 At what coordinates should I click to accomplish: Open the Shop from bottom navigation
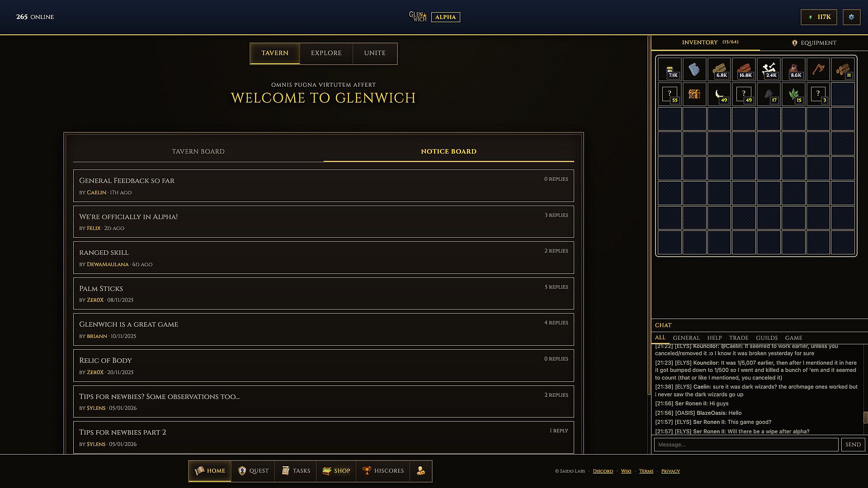click(336, 471)
